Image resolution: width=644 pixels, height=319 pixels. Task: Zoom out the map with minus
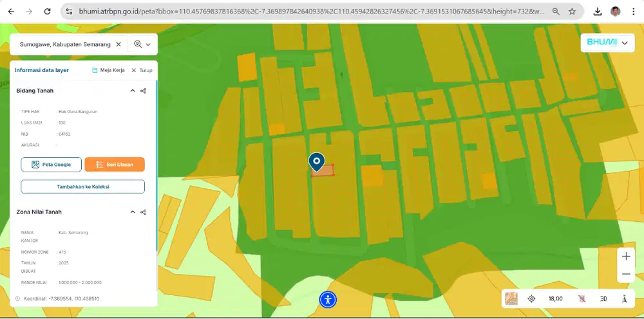tap(626, 275)
